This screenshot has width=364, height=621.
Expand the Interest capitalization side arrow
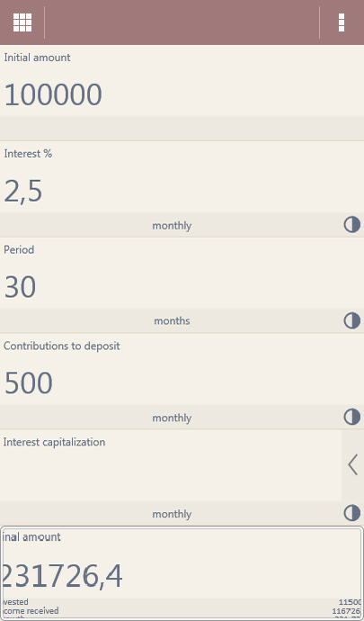(x=352, y=464)
